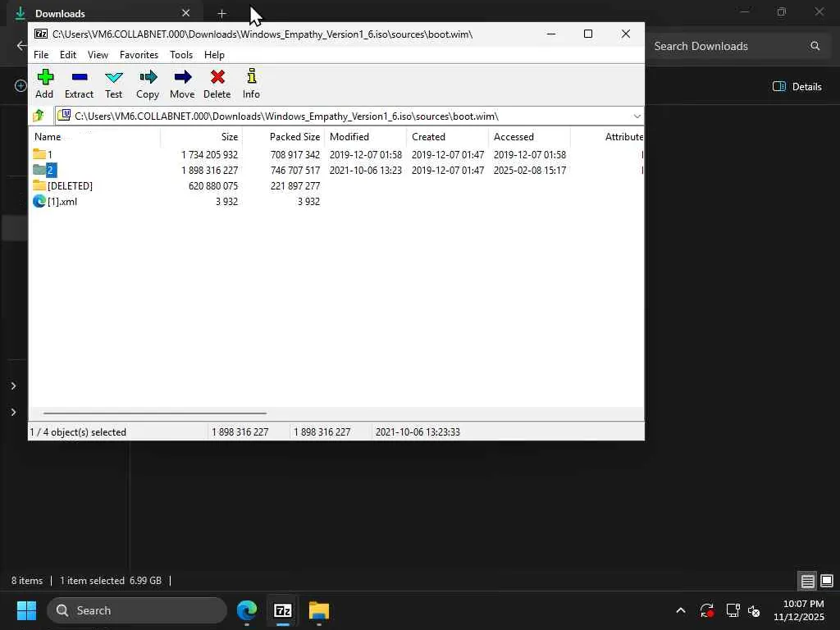840x630 pixels.
Task: Switch Explorer to details list view
Action: [x=807, y=581]
